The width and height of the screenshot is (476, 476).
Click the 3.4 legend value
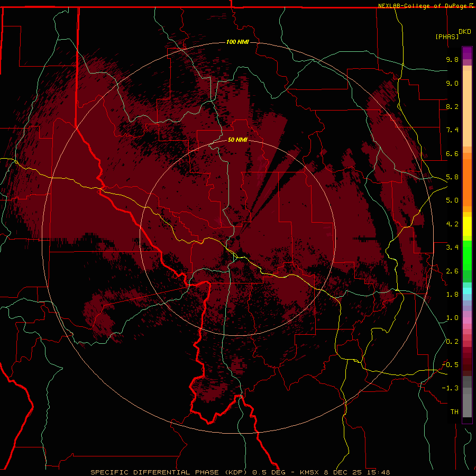coord(452,248)
